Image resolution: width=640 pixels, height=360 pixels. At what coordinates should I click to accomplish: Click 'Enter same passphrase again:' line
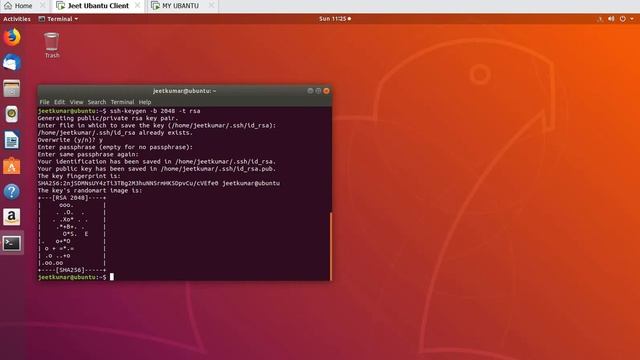88,154
